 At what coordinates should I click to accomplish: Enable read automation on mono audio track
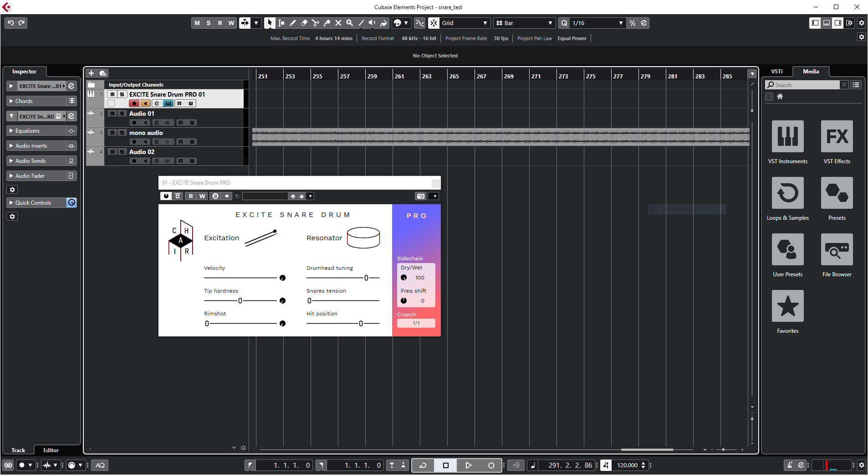click(180, 142)
